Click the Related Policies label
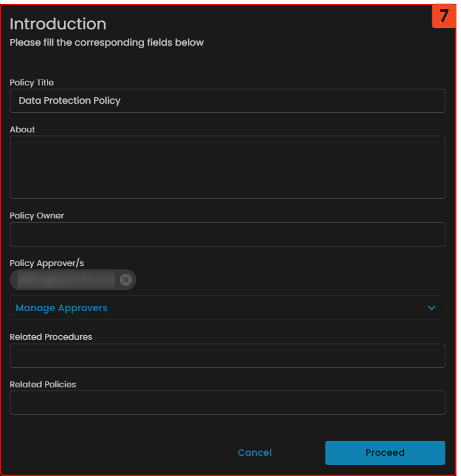 click(x=42, y=385)
